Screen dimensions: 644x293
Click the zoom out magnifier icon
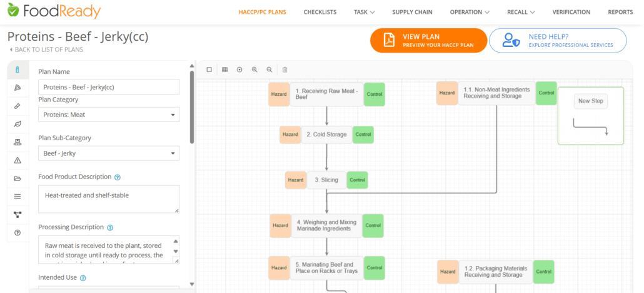pyautogui.click(x=269, y=69)
